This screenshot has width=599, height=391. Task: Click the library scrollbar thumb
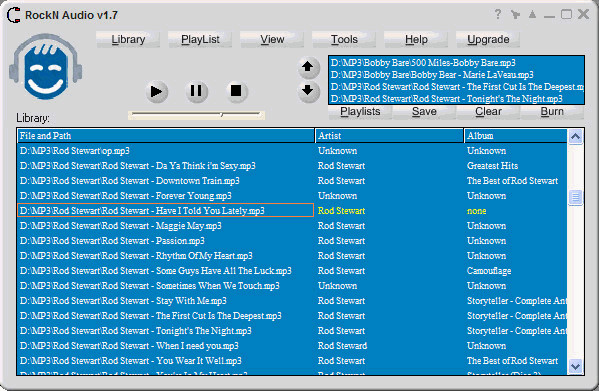(575, 197)
